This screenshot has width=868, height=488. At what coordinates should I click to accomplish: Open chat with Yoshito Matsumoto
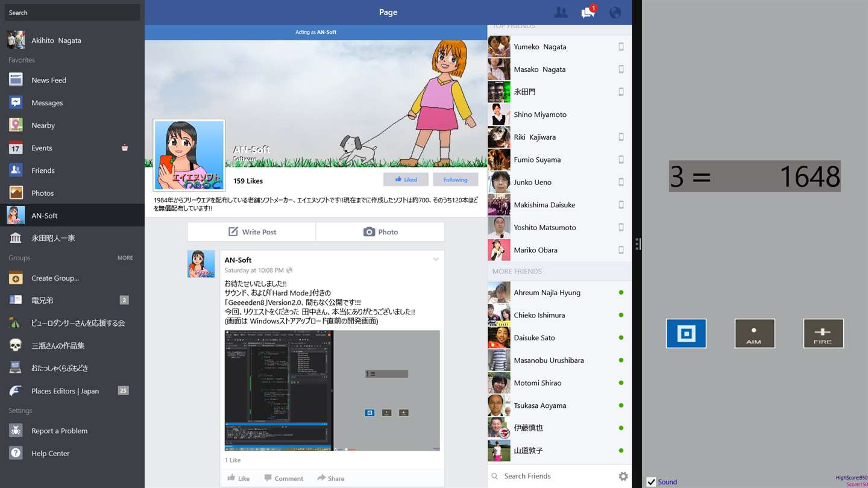[559, 228]
